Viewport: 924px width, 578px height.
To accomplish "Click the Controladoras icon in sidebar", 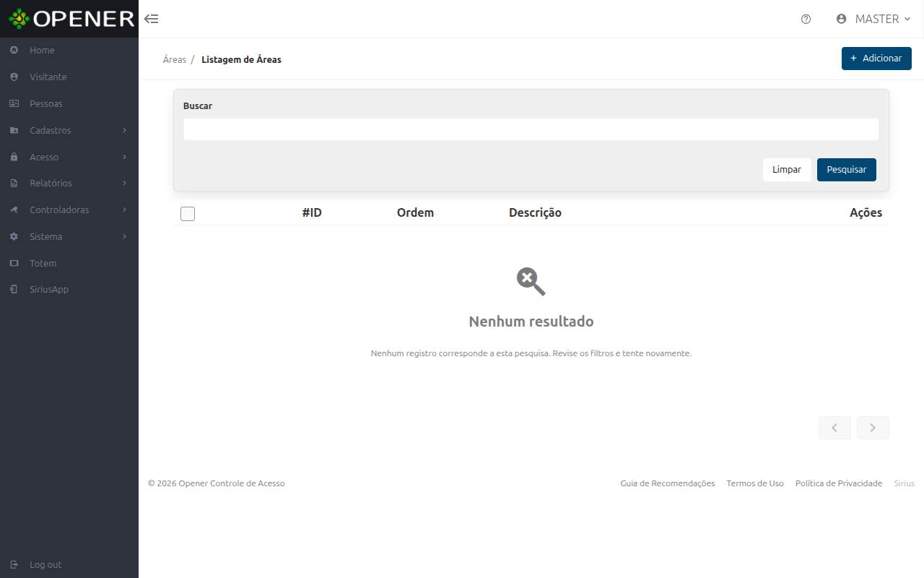I will pyautogui.click(x=14, y=210).
